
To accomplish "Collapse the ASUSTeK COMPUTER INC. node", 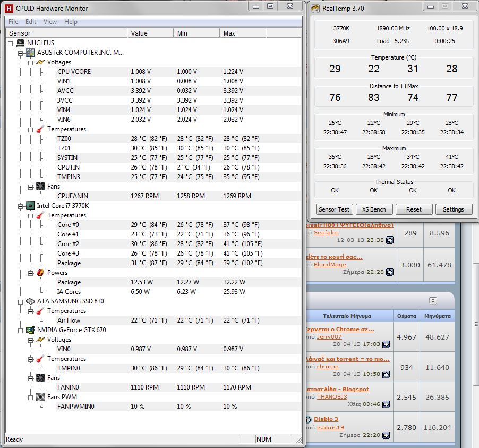I will [21, 53].
